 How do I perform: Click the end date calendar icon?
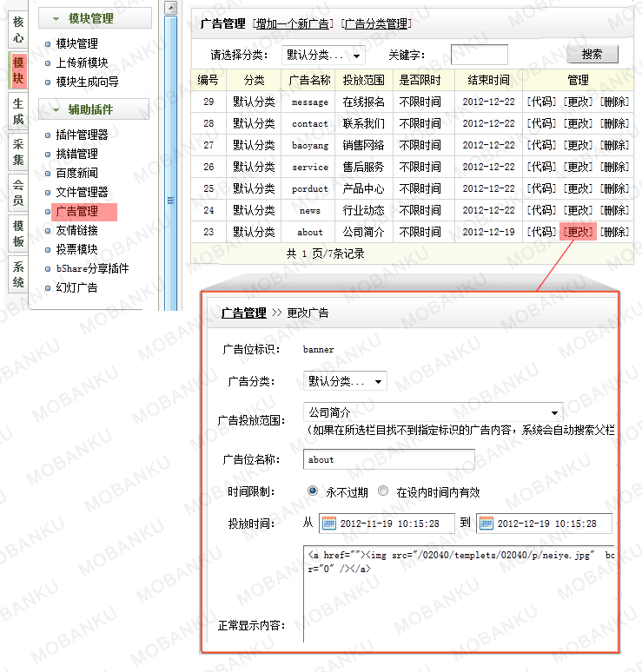click(x=486, y=524)
